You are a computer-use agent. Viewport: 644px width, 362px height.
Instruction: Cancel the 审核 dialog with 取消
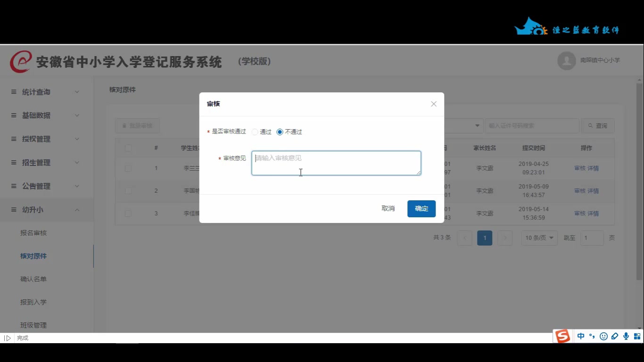(x=388, y=209)
